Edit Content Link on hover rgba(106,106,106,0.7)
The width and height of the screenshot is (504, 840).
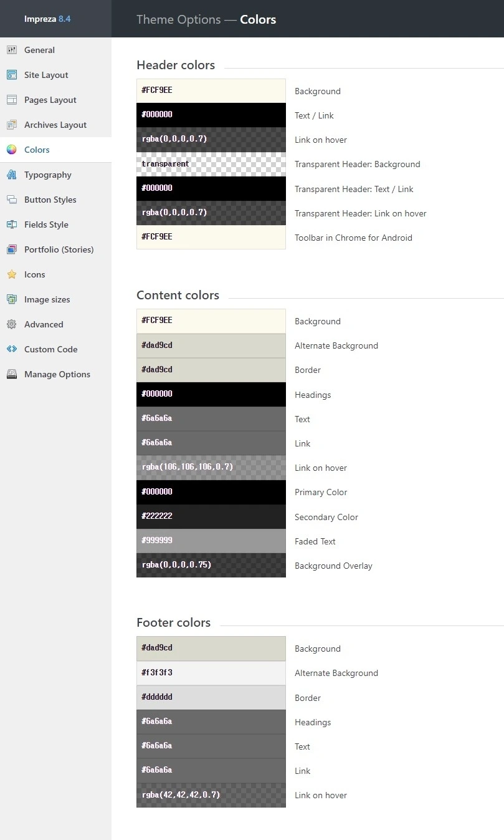click(x=211, y=467)
